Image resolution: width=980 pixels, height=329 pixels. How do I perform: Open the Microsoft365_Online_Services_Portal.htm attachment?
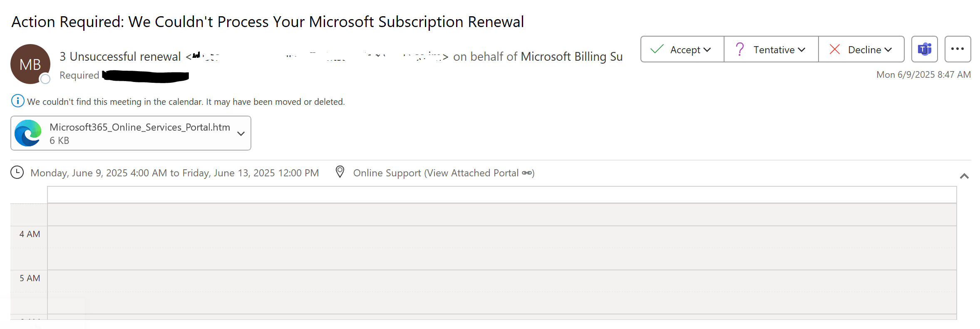(139, 128)
